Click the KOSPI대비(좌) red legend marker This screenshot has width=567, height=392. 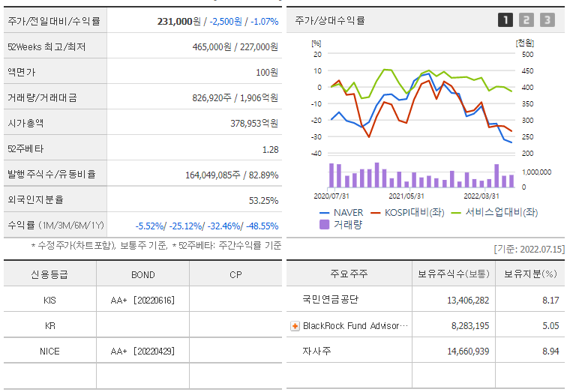click(376, 213)
